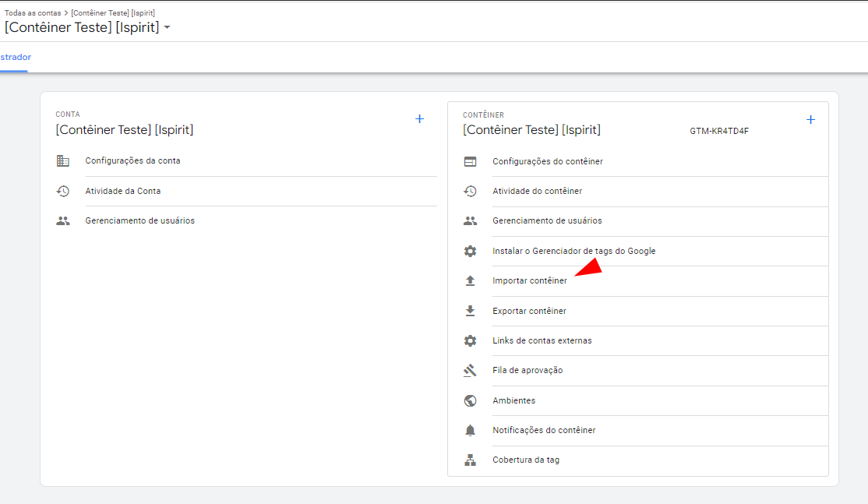The image size is (868, 504).
Task: Add a new account with the plus button
Action: click(x=419, y=119)
